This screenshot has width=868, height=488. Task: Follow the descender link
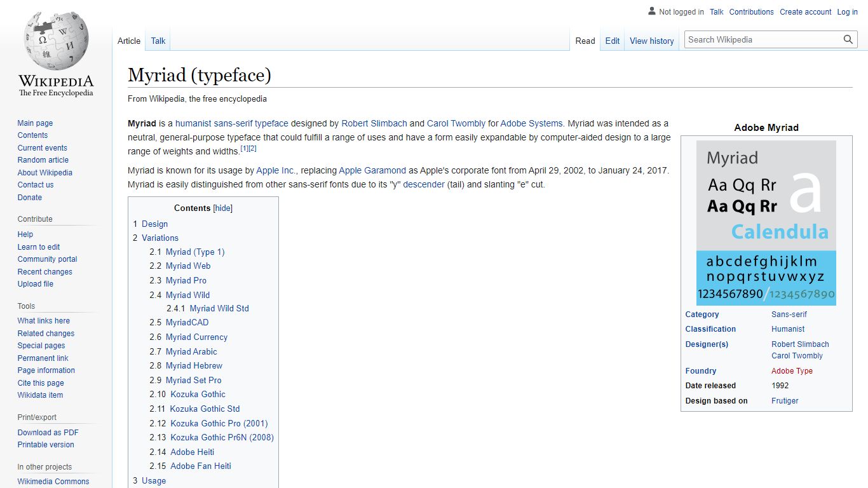click(x=424, y=184)
